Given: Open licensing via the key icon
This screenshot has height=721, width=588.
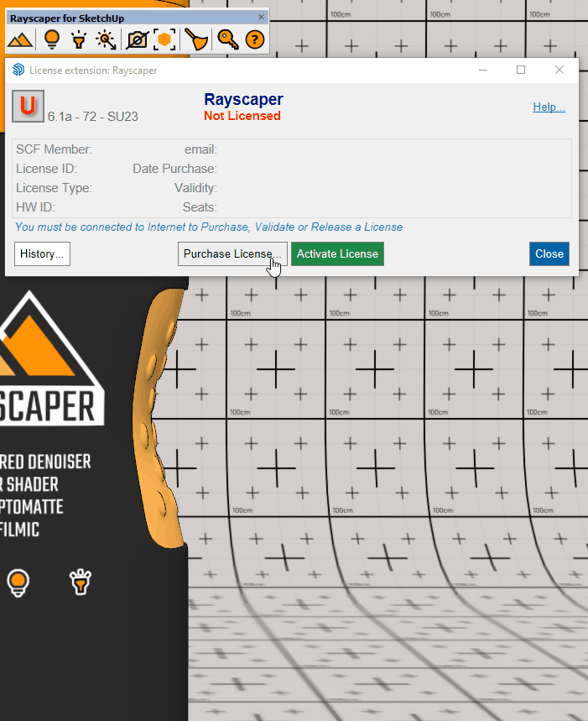Looking at the screenshot, I should click(228, 39).
